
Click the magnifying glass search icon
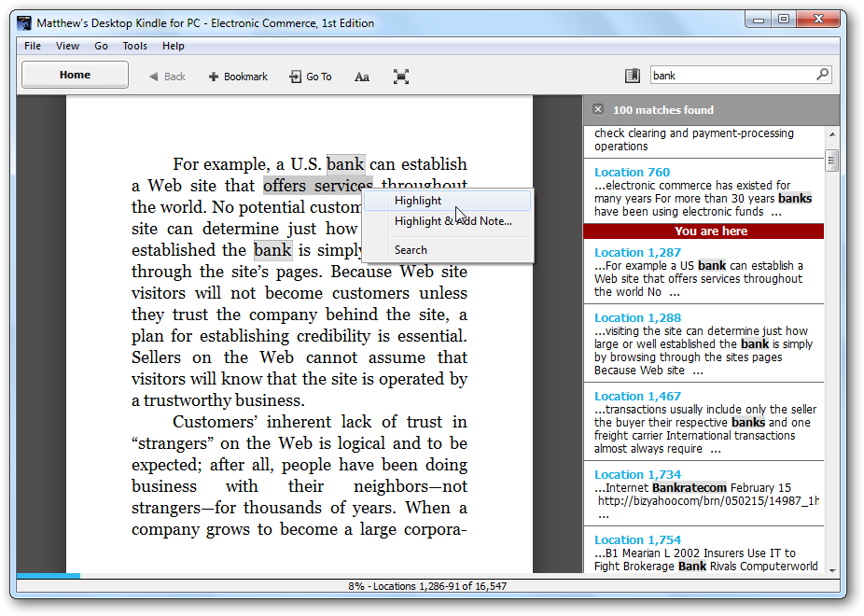823,75
